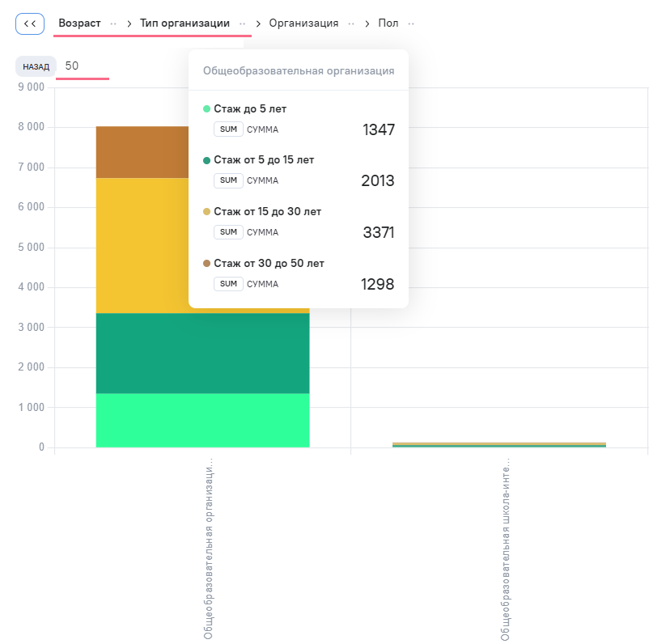Click the selected age value 50

(x=72, y=66)
